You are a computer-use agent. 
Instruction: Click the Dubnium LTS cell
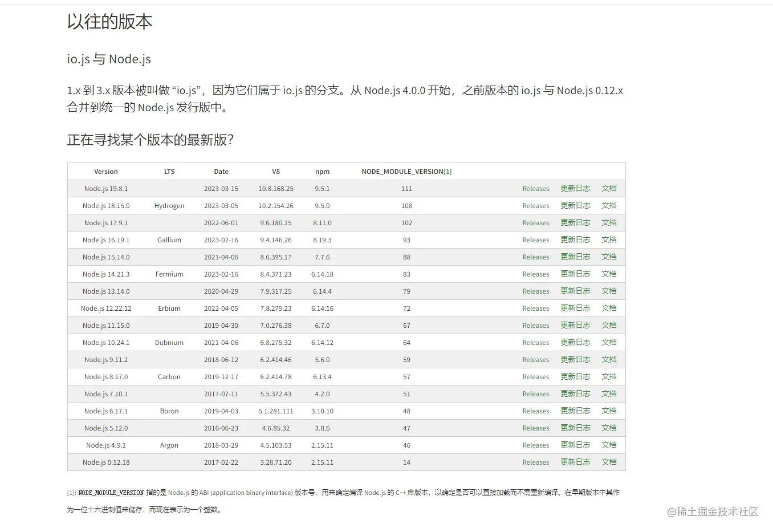tap(169, 343)
